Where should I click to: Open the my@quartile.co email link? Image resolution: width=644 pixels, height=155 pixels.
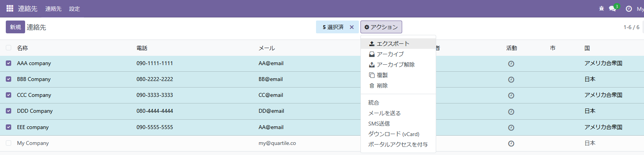(x=277, y=143)
